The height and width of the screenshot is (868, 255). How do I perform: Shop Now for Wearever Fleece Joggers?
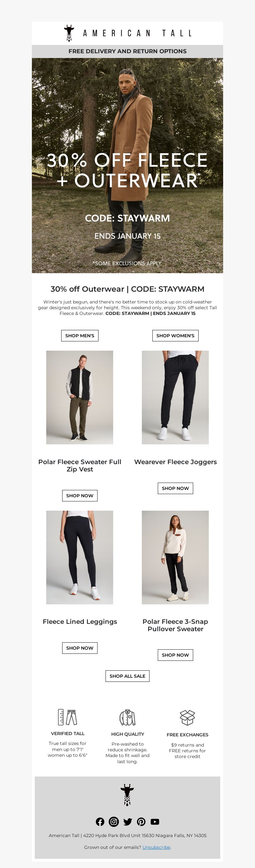175,488
